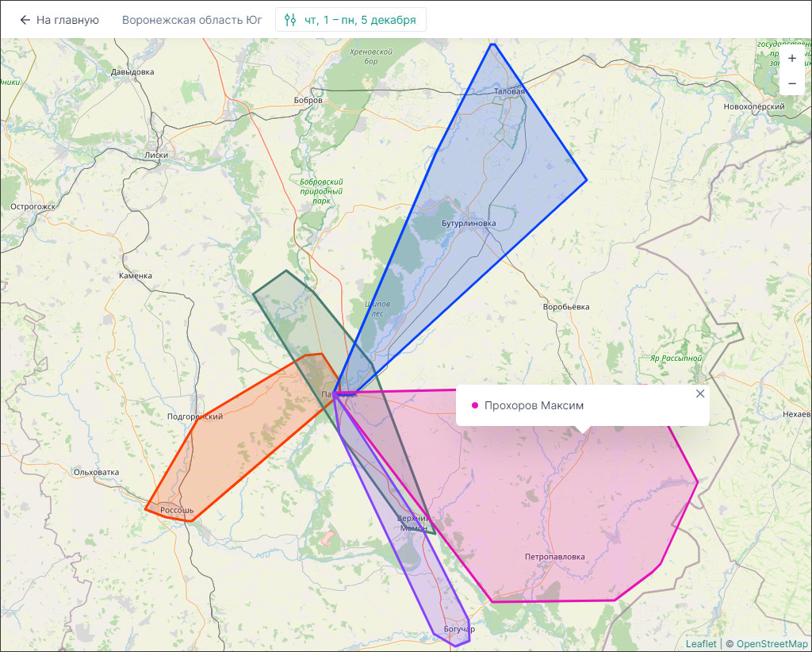Select the orange zone near Подгоренский

pos(238,444)
